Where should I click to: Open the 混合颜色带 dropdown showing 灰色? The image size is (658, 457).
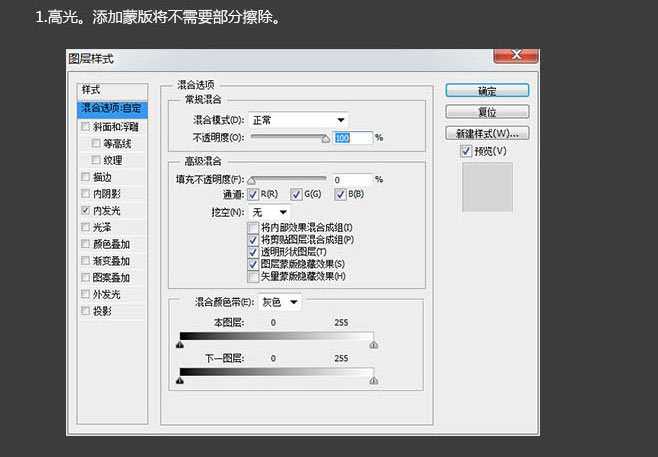point(279,301)
